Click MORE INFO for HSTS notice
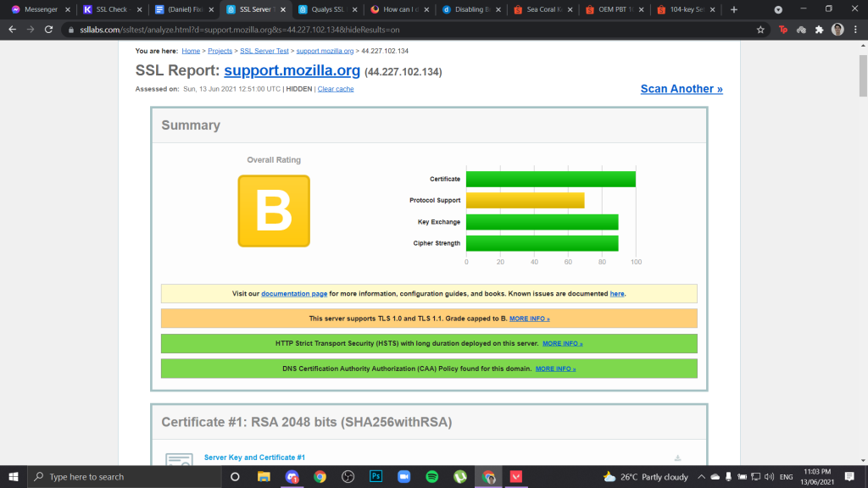Viewport: 868px width, 488px height. tap(563, 344)
